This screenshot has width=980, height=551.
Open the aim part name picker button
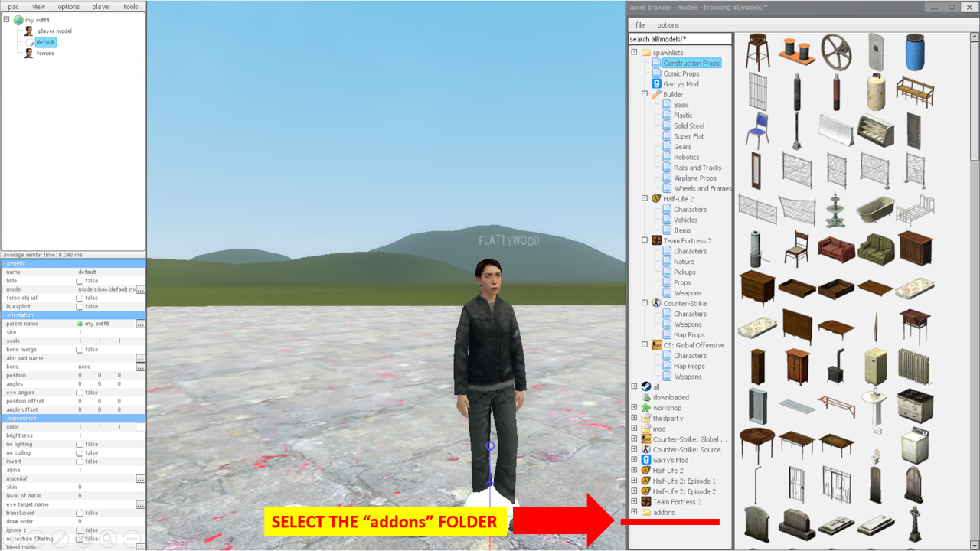(140, 358)
